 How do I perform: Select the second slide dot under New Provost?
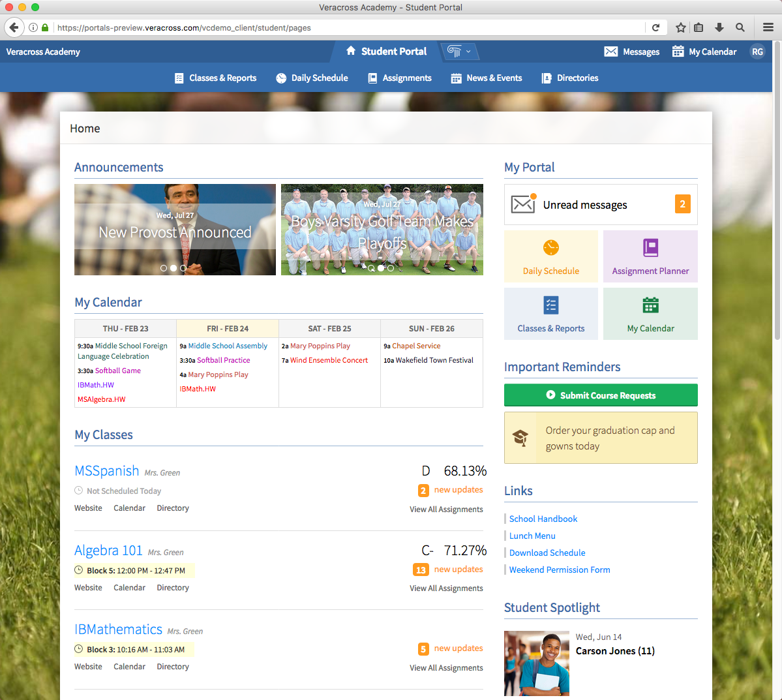173,267
